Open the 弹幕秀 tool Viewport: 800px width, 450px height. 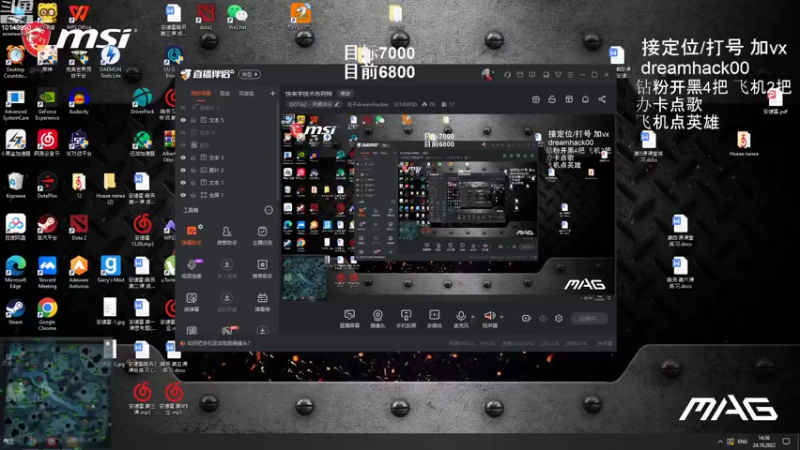[262, 302]
